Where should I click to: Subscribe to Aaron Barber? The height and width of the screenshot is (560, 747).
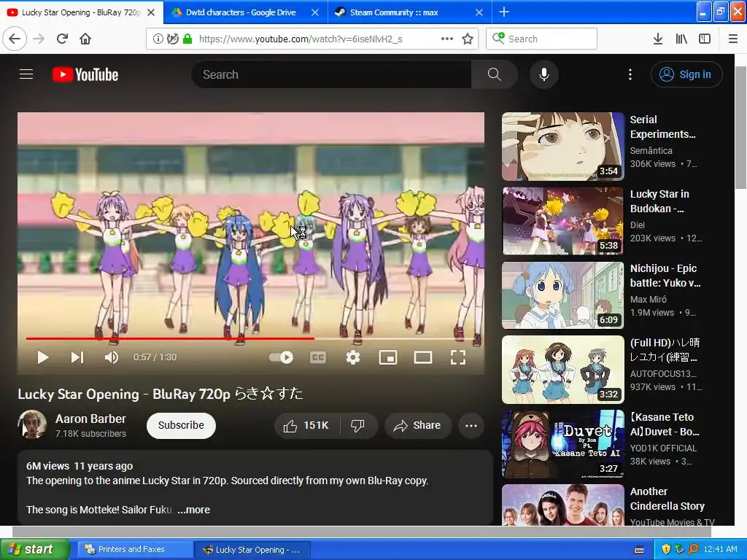tap(181, 425)
